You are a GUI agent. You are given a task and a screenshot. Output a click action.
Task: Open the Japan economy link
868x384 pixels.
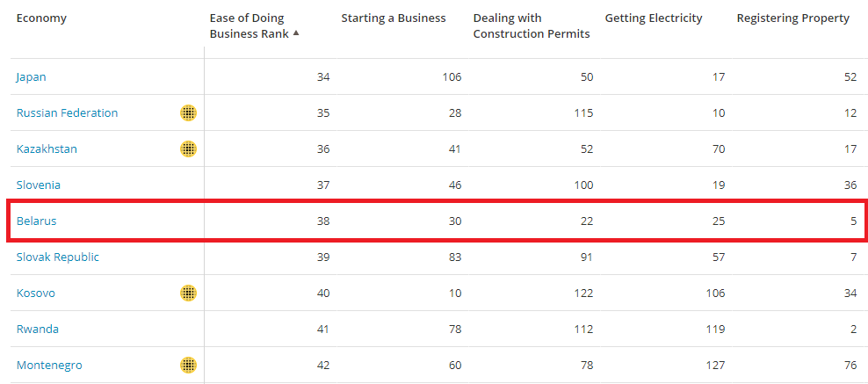[31, 77]
